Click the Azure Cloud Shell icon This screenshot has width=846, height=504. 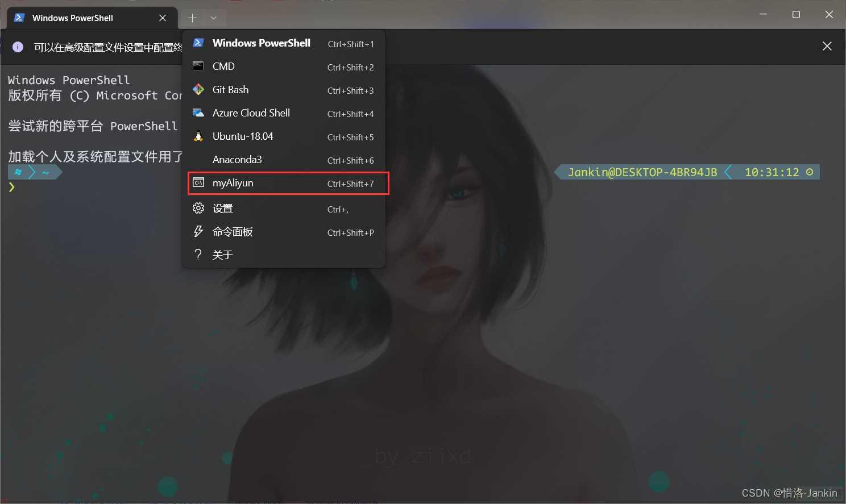(x=198, y=113)
